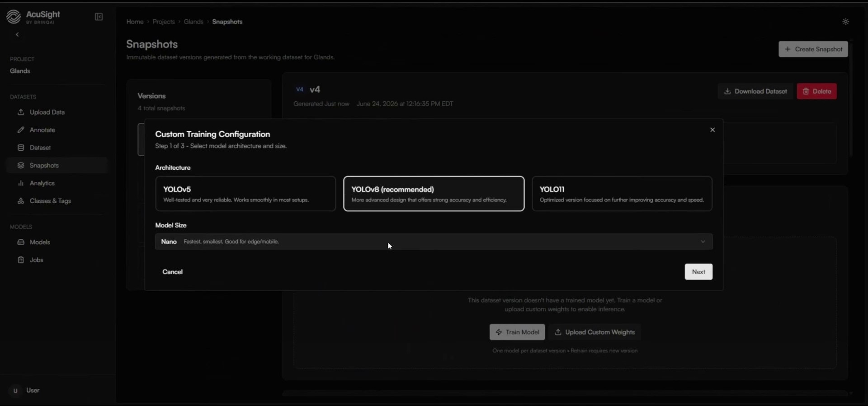Go back using the sidebar chevron
The image size is (868, 406).
coord(17,34)
